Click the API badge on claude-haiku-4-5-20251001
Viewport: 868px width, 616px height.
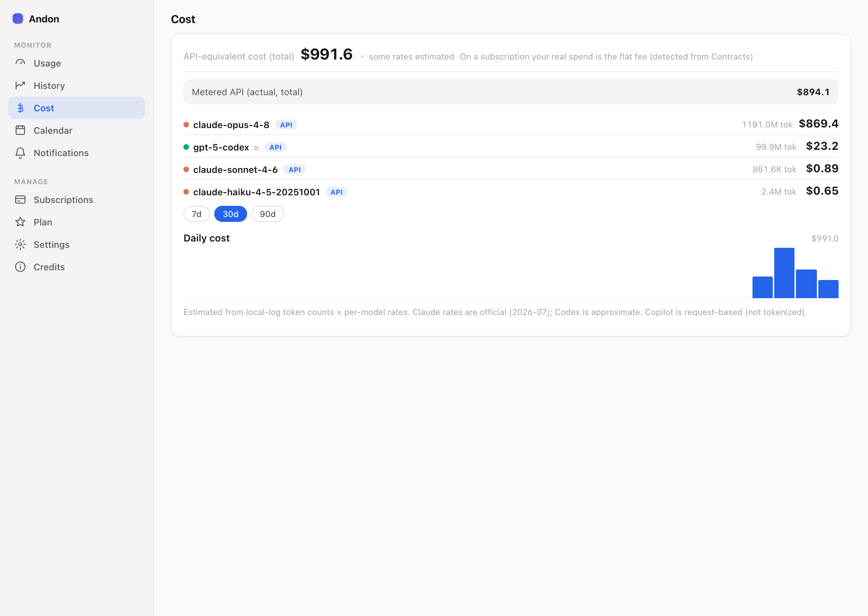click(x=336, y=192)
